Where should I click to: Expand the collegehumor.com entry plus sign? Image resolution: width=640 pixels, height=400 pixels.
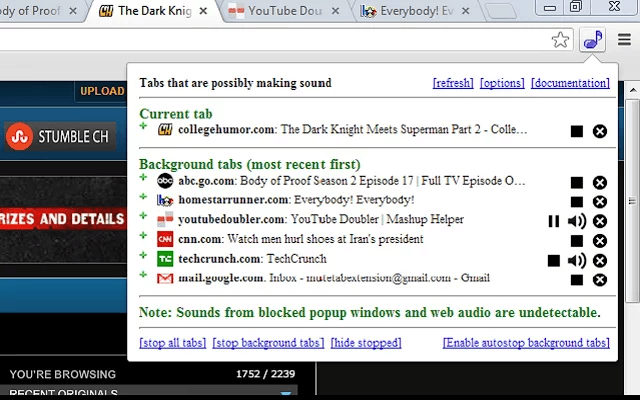tap(144, 127)
